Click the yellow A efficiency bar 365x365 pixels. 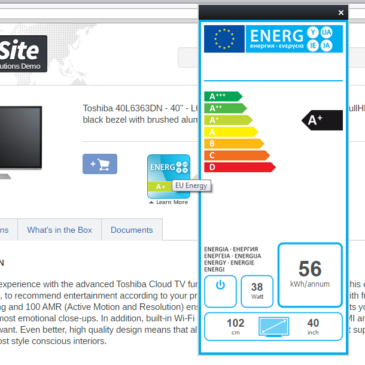(x=231, y=132)
